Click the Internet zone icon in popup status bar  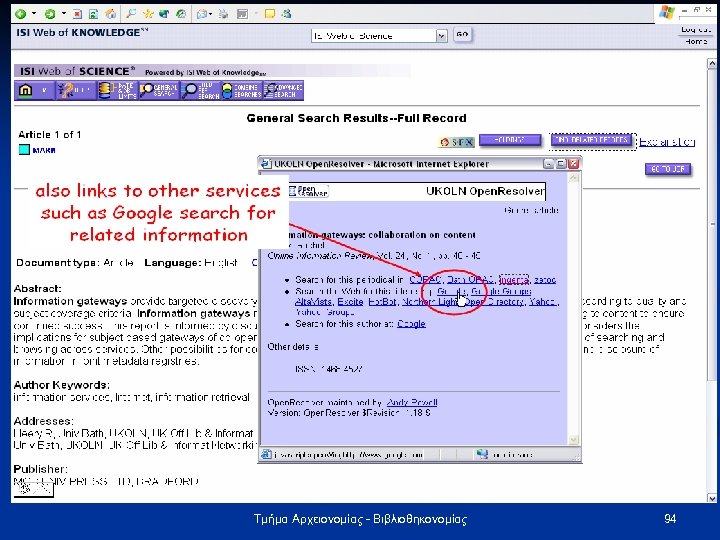(482, 454)
